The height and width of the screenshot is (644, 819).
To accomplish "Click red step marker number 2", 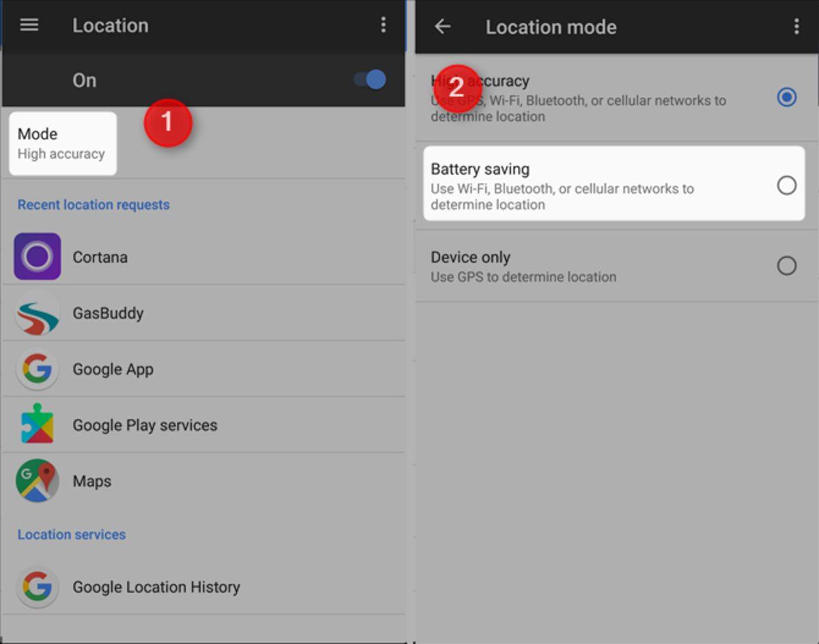I will click(457, 87).
